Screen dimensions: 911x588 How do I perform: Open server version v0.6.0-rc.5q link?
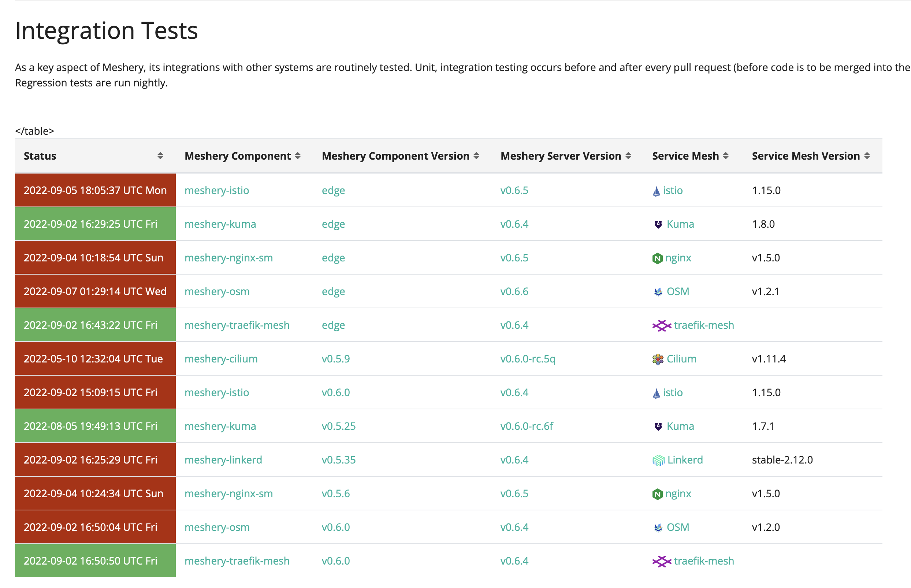click(x=528, y=359)
